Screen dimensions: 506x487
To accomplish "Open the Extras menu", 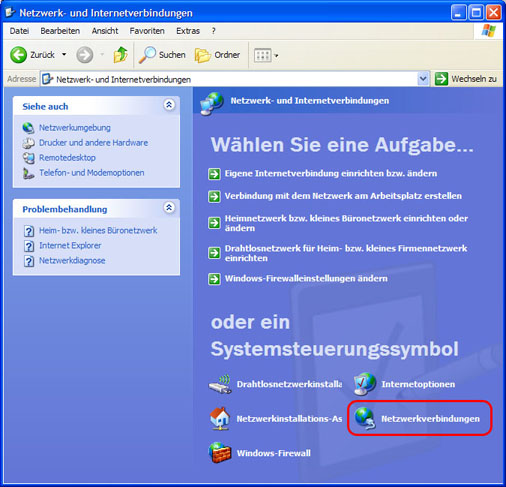I will coord(188,31).
